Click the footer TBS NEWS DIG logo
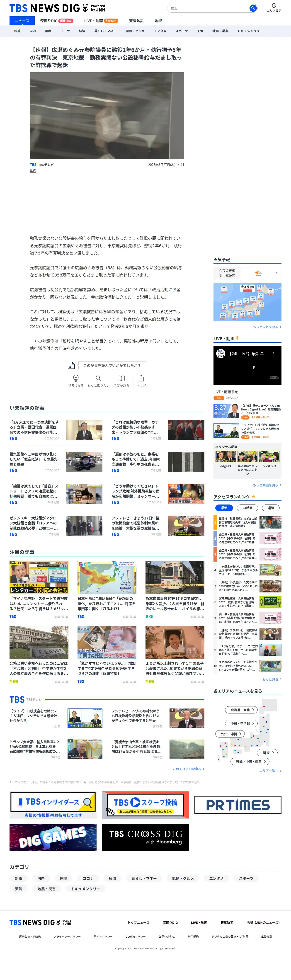291x980 pixels. [40, 923]
